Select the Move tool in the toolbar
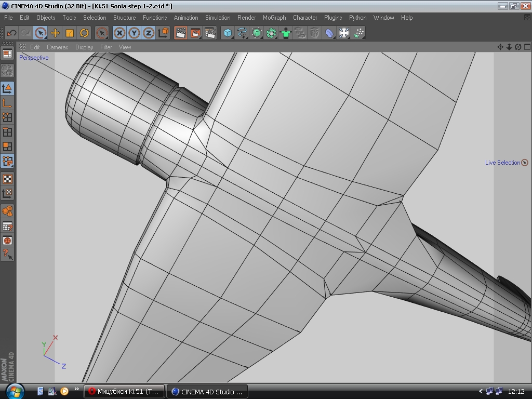Screen dimensions: 532x399 [x=55, y=33]
